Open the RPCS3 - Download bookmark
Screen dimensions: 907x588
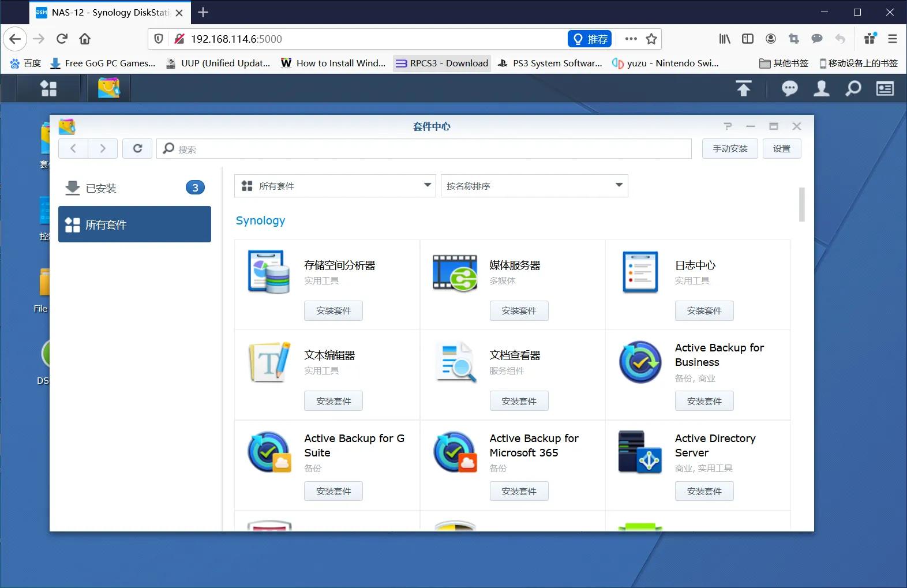[442, 63]
